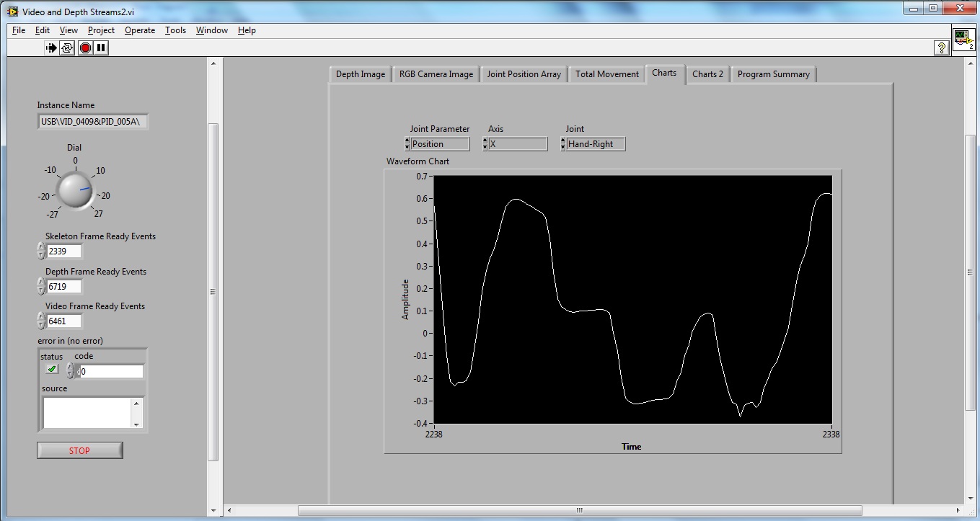This screenshot has height=521, width=980.
Task: Select the Charts tab
Action: click(x=664, y=74)
